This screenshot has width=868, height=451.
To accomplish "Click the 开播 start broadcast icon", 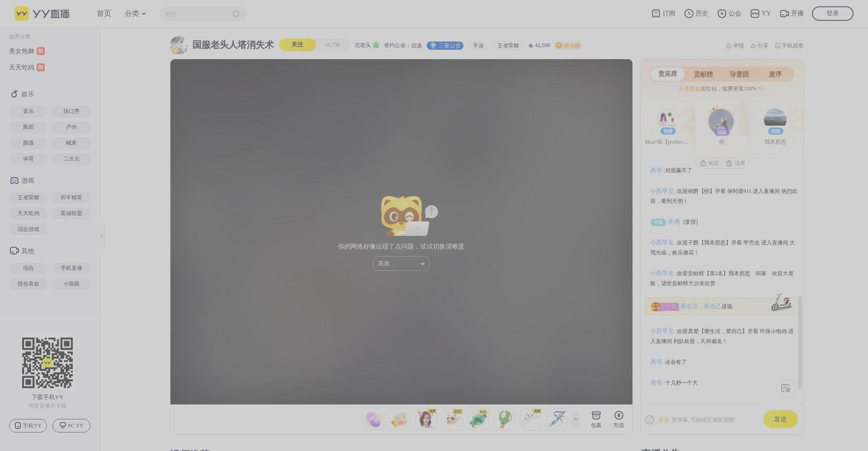I will pos(792,14).
